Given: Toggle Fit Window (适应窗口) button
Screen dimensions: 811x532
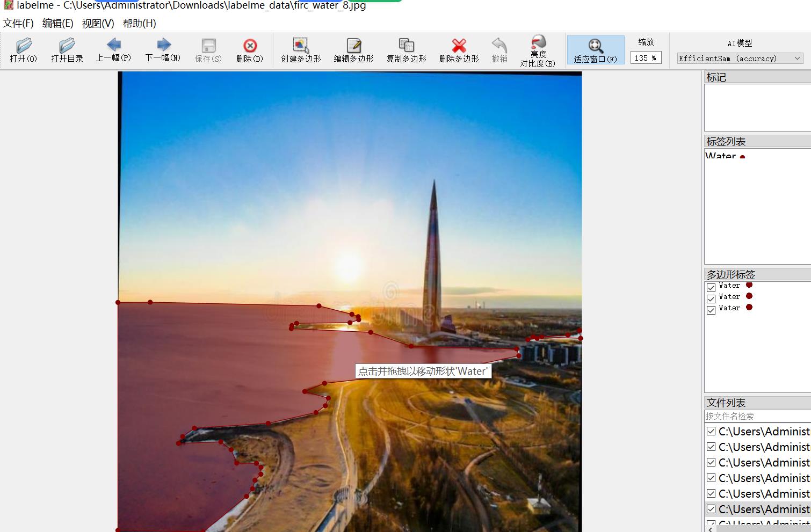Looking at the screenshot, I should pos(595,50).
